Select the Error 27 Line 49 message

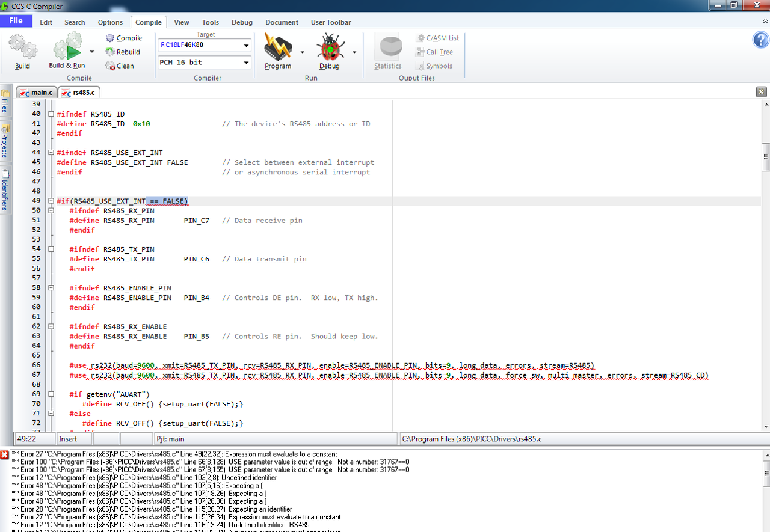pos(174,454)
